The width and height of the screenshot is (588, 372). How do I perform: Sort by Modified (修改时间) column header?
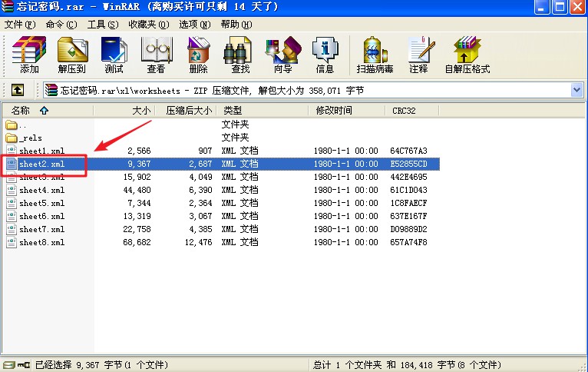[347, 111]
